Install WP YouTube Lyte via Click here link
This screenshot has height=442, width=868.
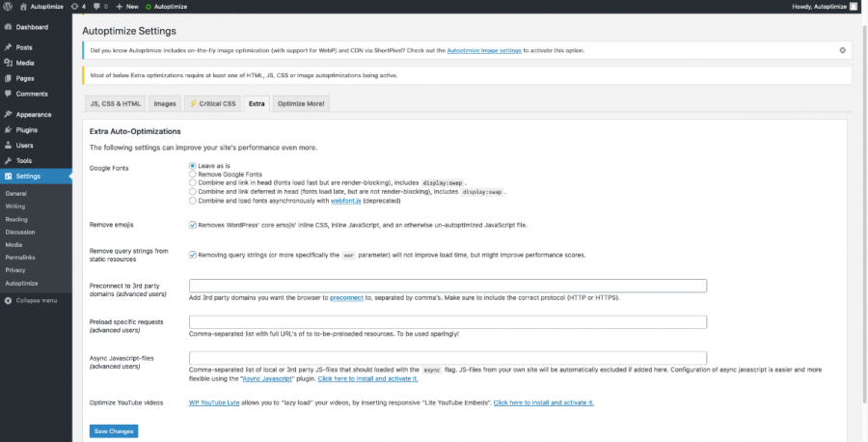(544, 402)
